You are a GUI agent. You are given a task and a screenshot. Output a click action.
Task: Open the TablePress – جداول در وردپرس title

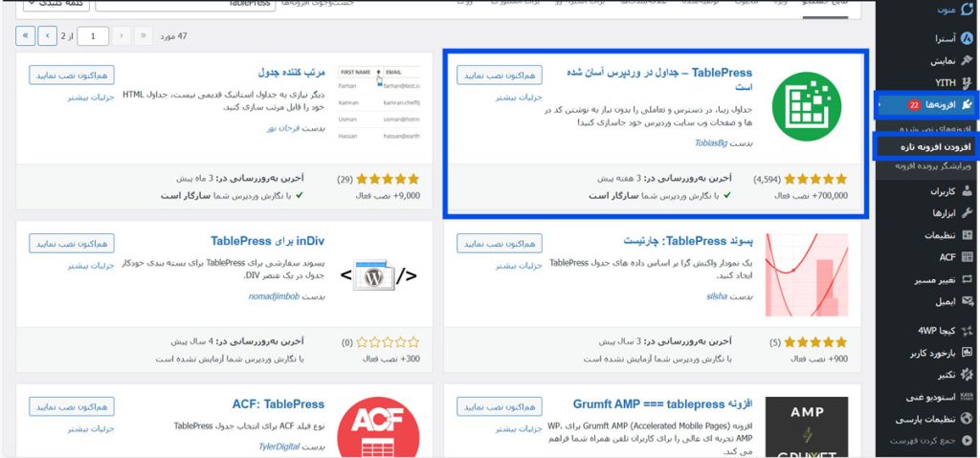[659, 80]
